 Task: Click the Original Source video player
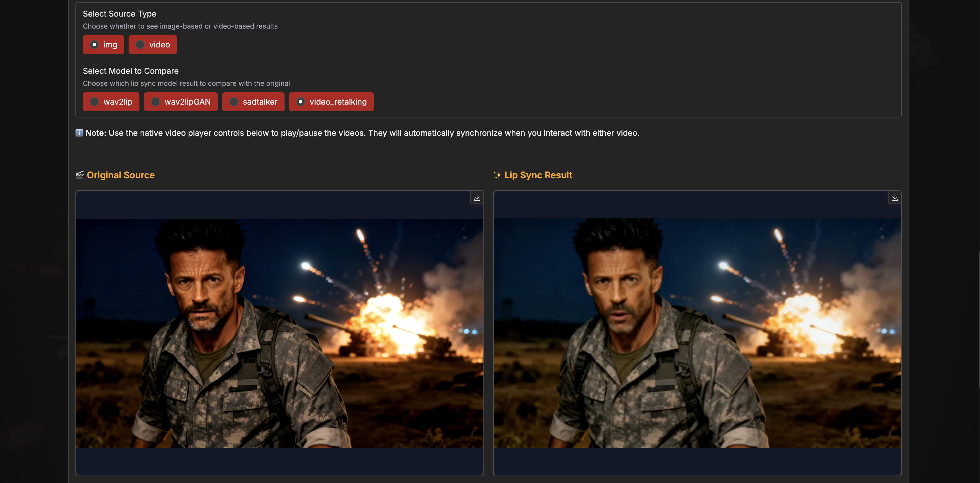tap(280, 333)
